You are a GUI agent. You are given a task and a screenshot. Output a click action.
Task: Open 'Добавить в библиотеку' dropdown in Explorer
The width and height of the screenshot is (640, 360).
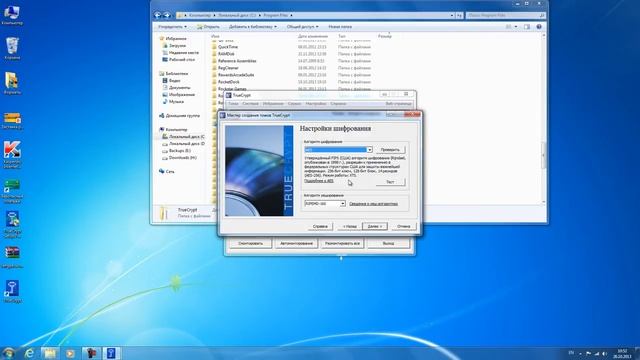[x=252, y=27]
